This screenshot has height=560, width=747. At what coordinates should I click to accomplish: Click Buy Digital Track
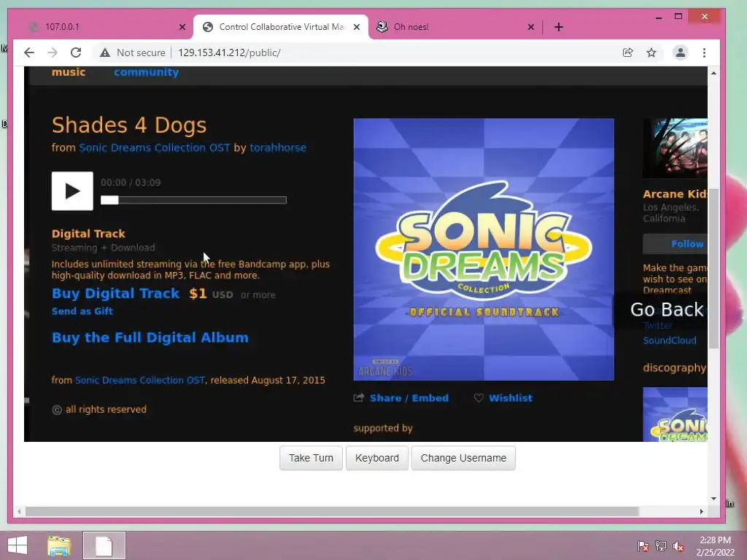(116, 293)
